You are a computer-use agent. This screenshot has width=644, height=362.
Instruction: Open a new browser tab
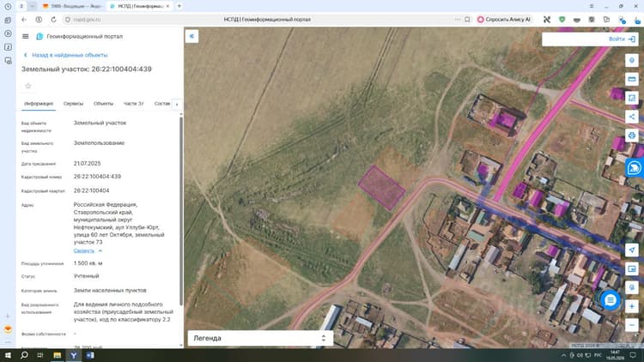[x=179, y=6]
